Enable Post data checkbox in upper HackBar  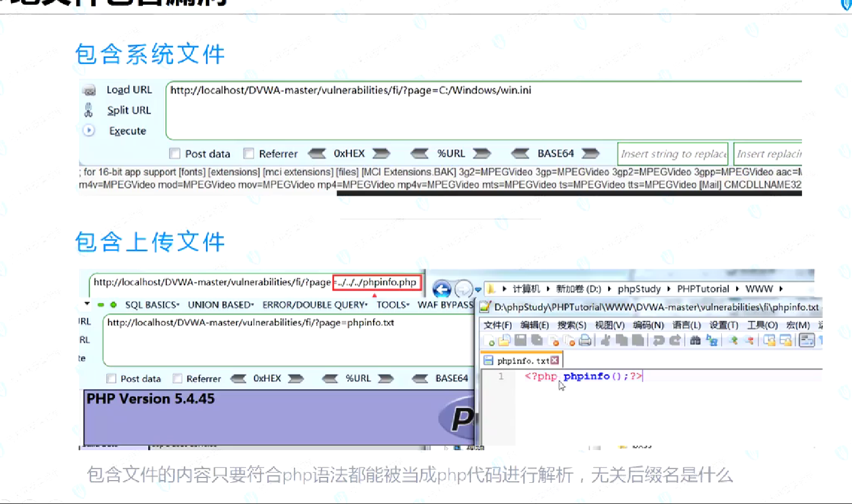pyautogui.click(x=174, y=153)
